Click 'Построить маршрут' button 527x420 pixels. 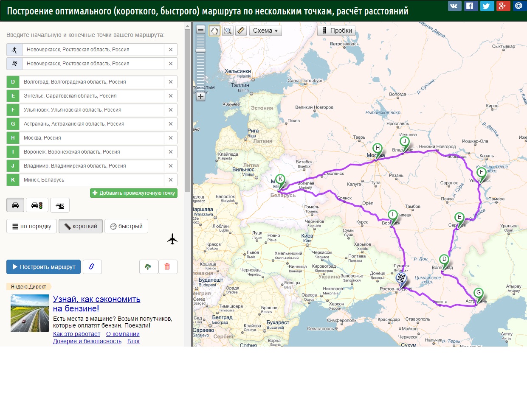coord(43,267)
